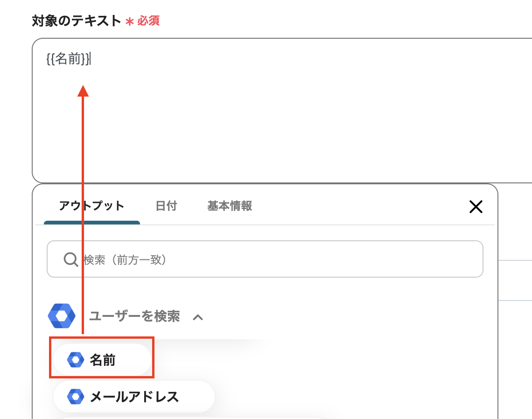Click the magnifier icon in the search box

(70, 259)
